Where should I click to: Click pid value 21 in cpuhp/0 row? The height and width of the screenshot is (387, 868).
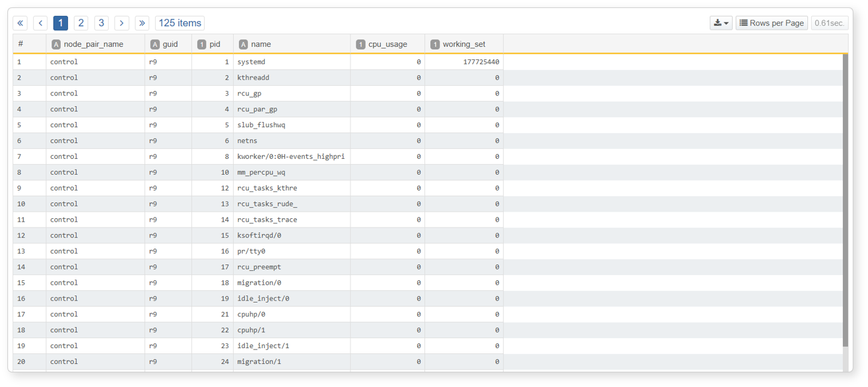(213, 314)
